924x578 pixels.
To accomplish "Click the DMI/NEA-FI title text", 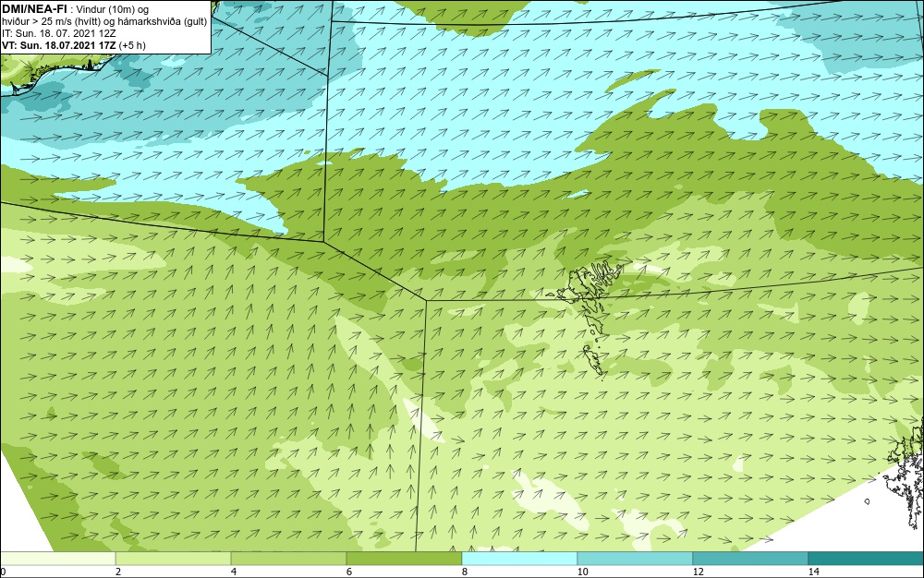I will tap(34, 9).
